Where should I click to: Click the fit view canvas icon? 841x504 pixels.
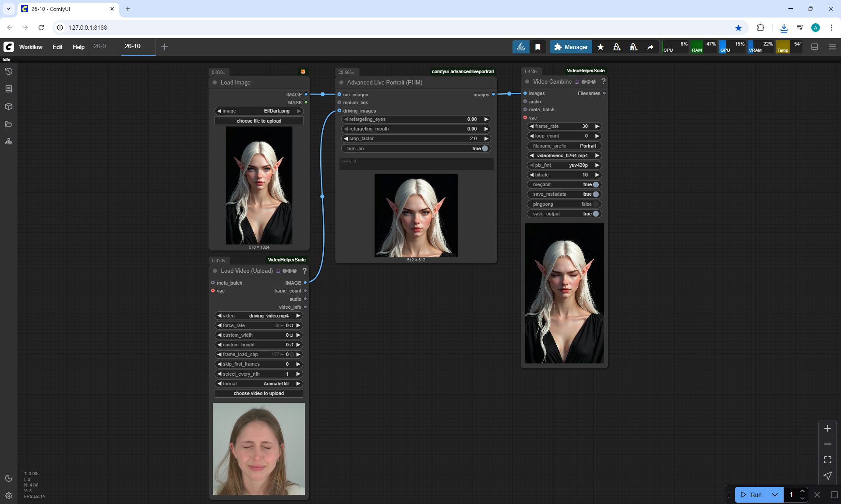pyautogui.click(x=827, y=460)
